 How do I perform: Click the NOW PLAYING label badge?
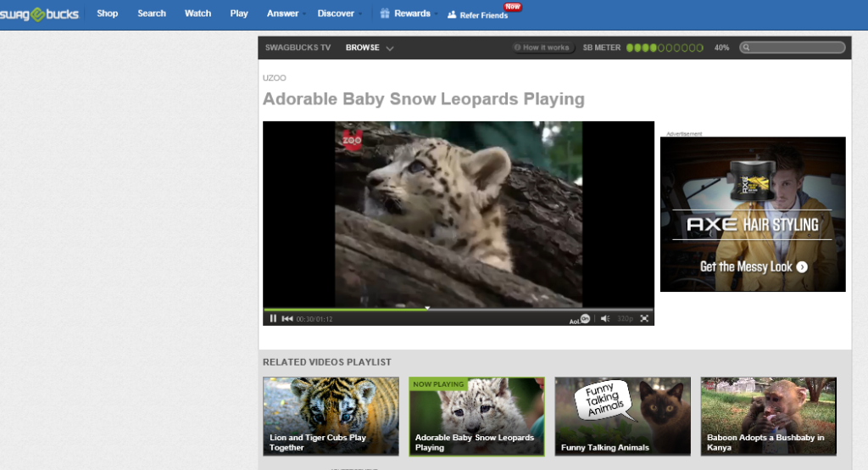(x=438, y=384)
